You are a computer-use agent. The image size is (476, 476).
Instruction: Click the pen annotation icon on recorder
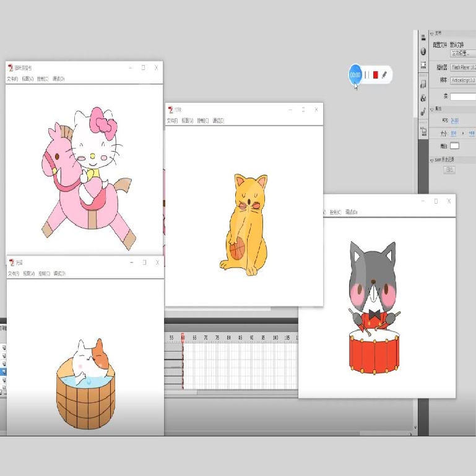click(x=384, y=75)
